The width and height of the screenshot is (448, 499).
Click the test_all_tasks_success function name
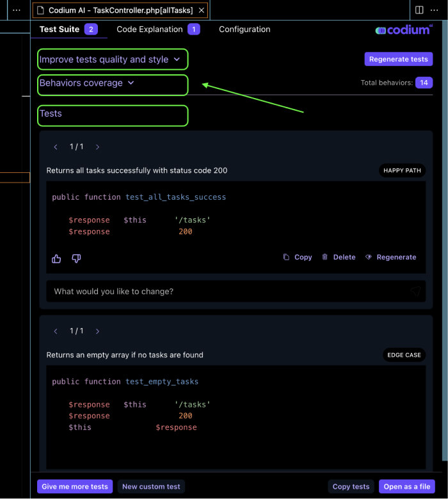pos(175,197)
